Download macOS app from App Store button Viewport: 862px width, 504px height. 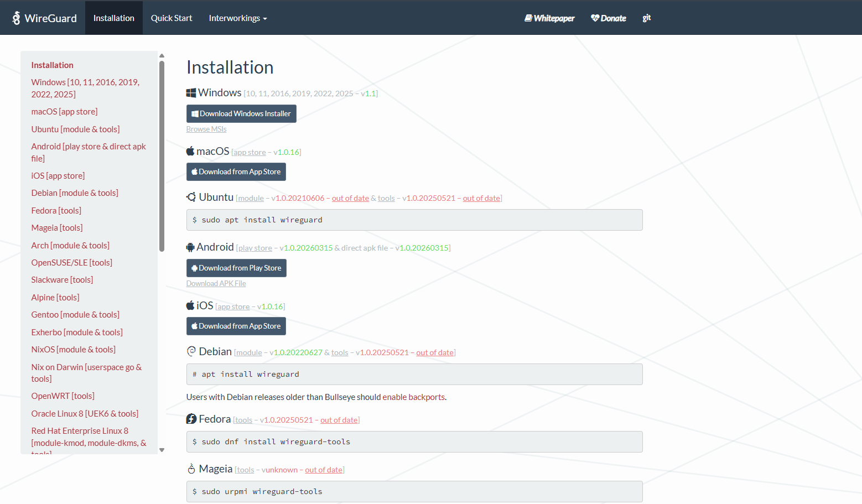point(236,172)
